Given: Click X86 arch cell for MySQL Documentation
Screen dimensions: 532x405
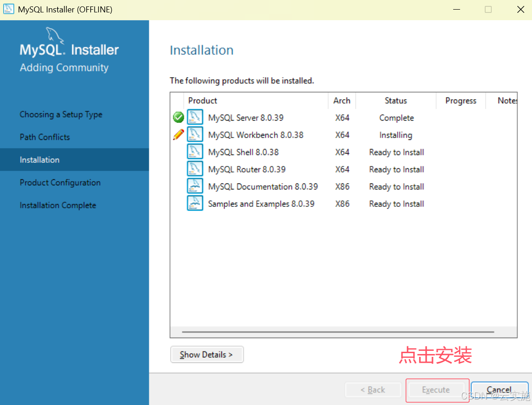Looking at the screenshot, I should [x=342, y=187].
